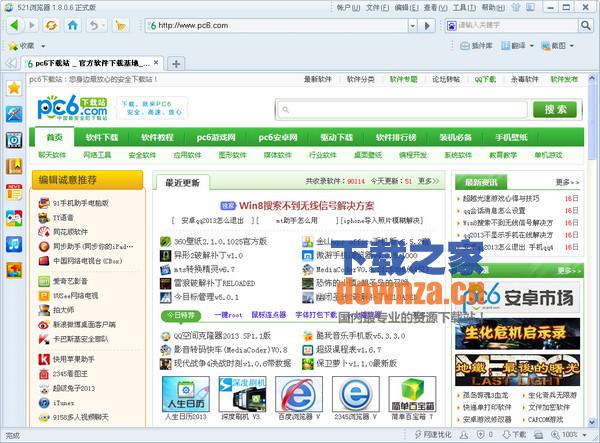Click the user icon in the status bar
600x443 pixels.
point(464,435)
